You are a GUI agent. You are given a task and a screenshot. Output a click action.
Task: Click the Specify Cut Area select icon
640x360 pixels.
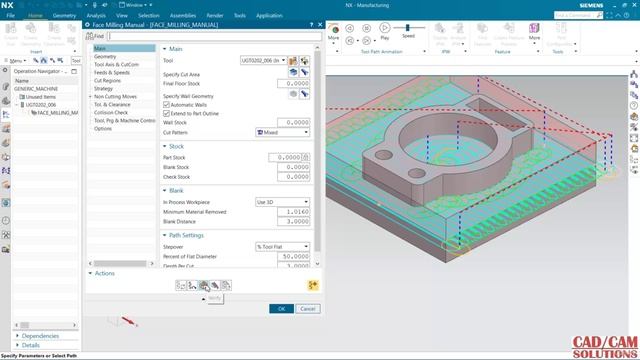tap(293, 72)
